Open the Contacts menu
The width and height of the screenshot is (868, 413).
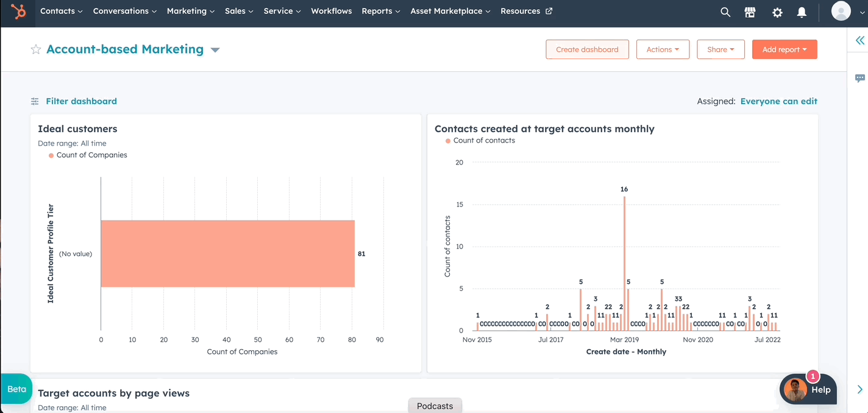coord(61,11)
